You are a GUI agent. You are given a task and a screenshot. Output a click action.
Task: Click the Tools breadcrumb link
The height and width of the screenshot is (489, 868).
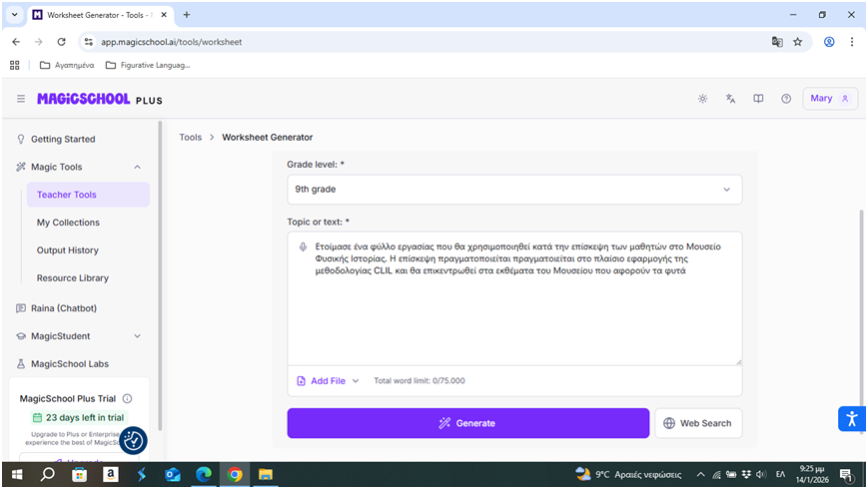[190, 137]
